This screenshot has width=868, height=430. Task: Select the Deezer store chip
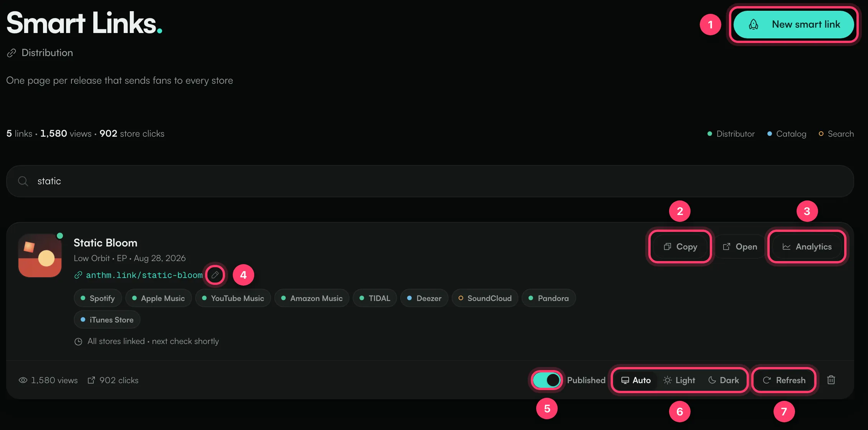click(x=424, y=298)
